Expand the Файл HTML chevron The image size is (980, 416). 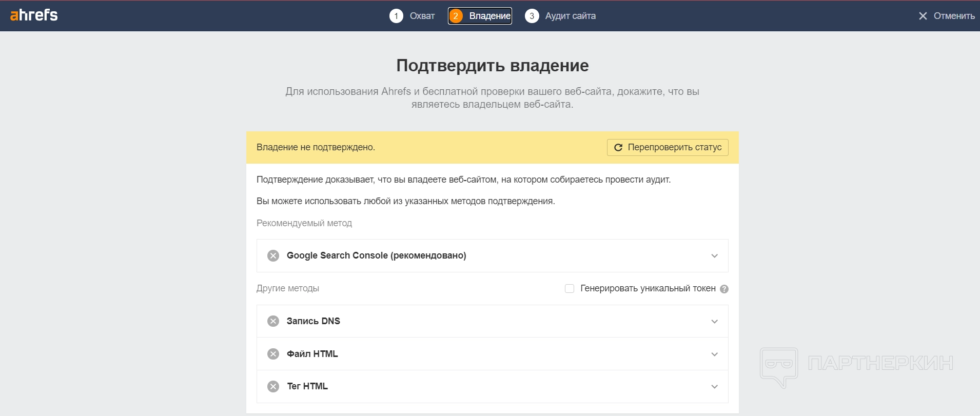[x=714, y=354]
